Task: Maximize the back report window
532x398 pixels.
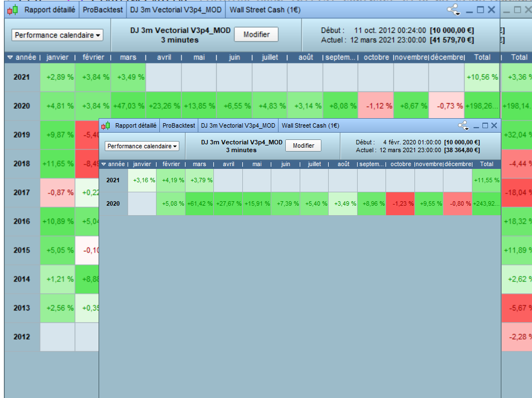Action: pos(480,10)
